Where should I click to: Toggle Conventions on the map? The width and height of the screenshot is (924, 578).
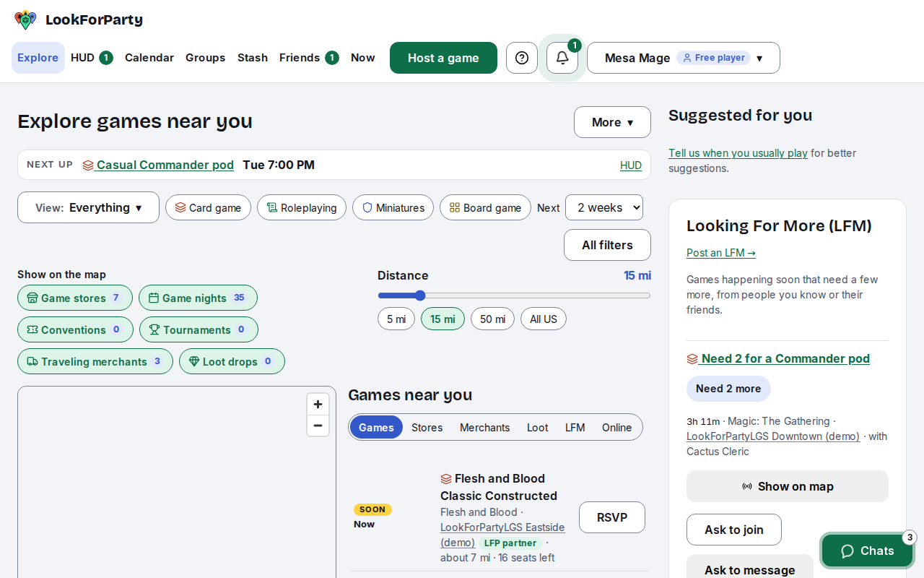(75, 329)
